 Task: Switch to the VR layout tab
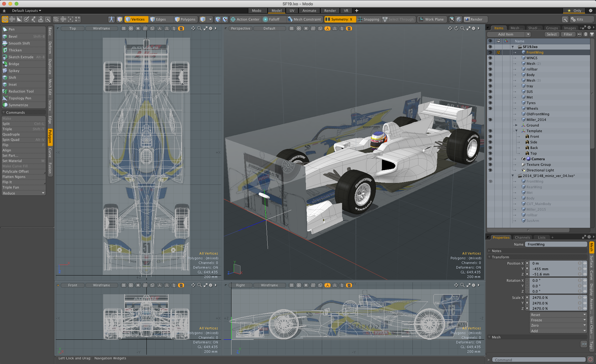pos(346,11)
